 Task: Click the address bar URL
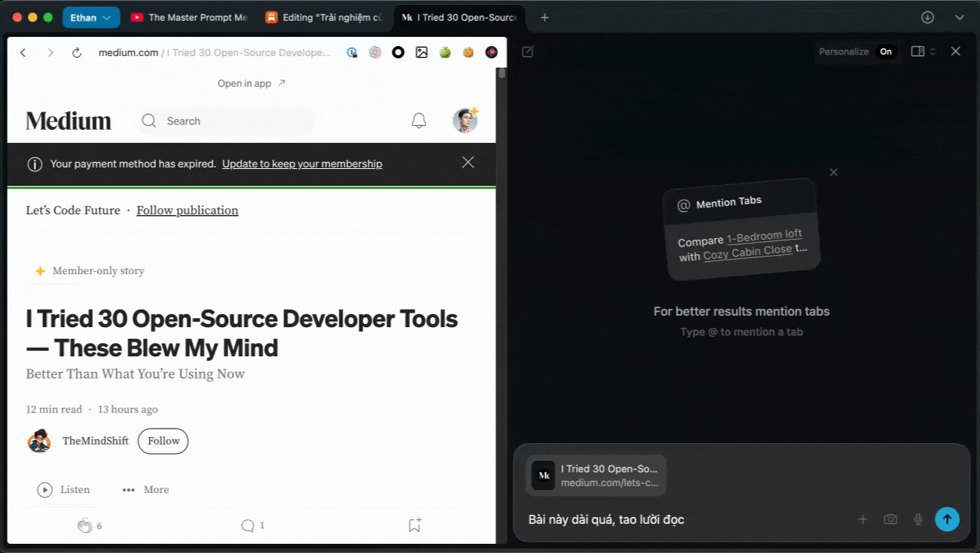point(215,52)
